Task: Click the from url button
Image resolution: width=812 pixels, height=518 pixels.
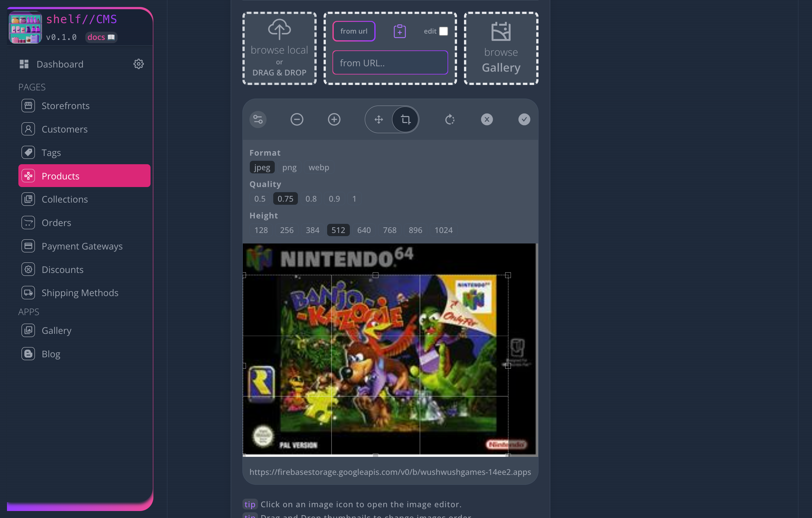Action: click(354, 31)
